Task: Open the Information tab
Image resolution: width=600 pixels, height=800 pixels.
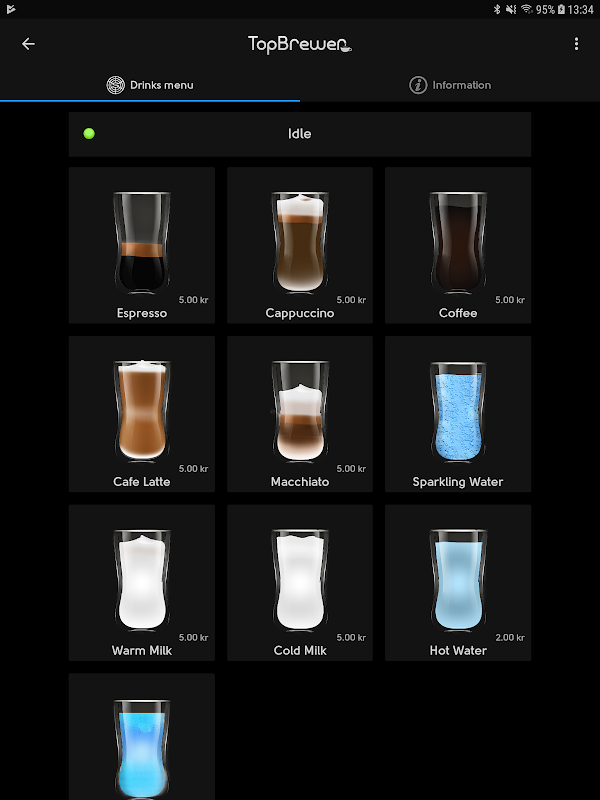Action: [450, 85]
